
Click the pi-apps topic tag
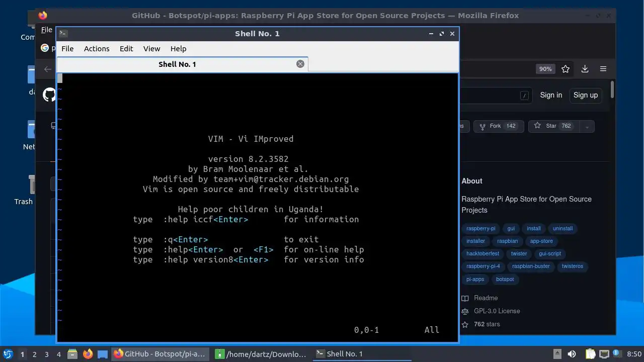[475, 280]
